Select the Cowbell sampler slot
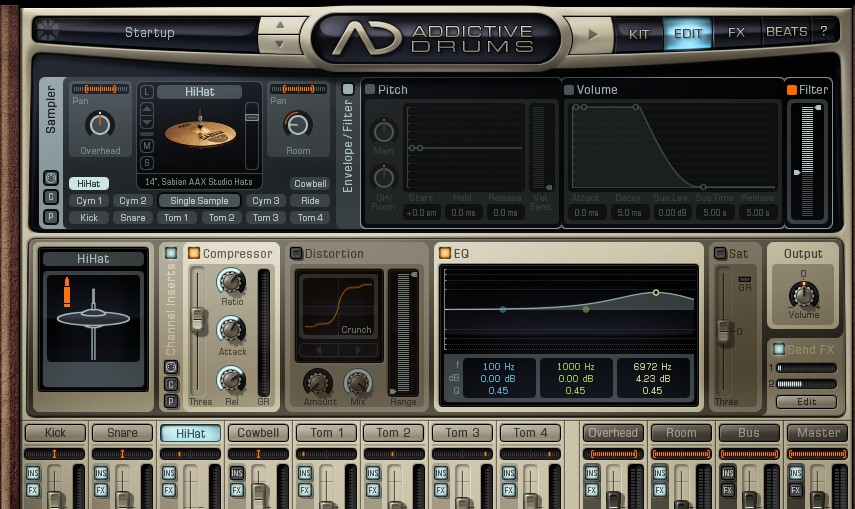Screen dimensions: 855x509 (x=310, y=184)
